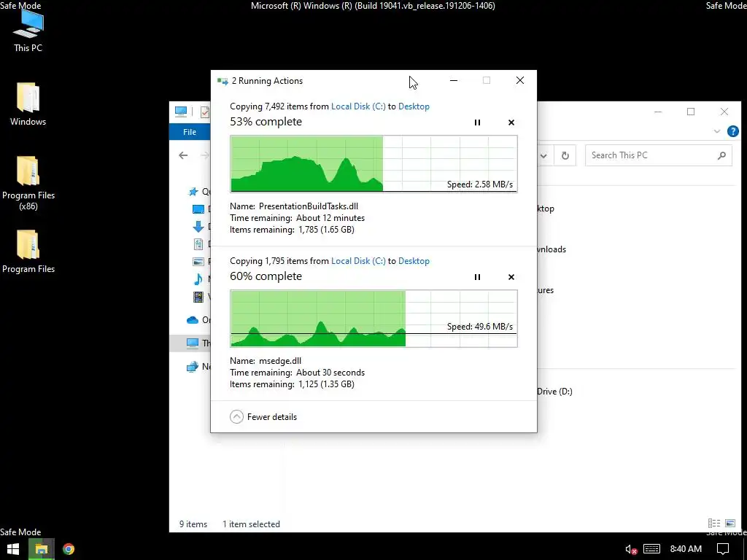Click Quick access star in Explorer sidebar

point(193,192)
